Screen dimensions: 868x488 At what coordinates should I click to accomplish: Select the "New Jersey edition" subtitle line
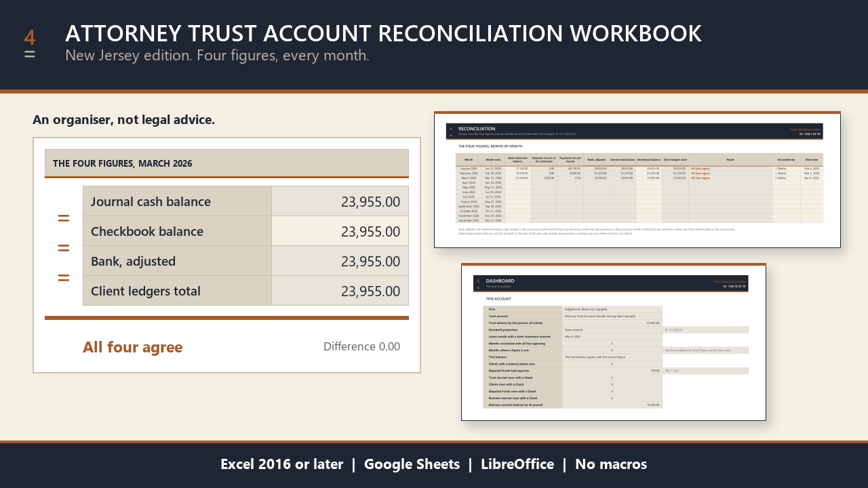[217, 56]
